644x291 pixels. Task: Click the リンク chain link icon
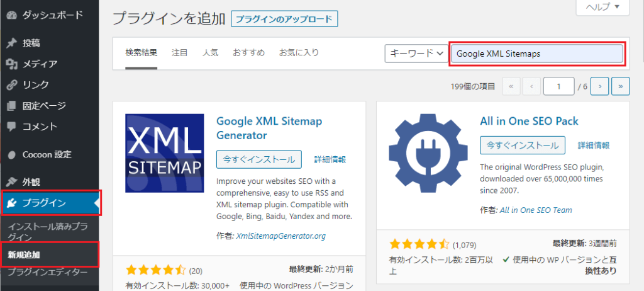tap(11, 85)
